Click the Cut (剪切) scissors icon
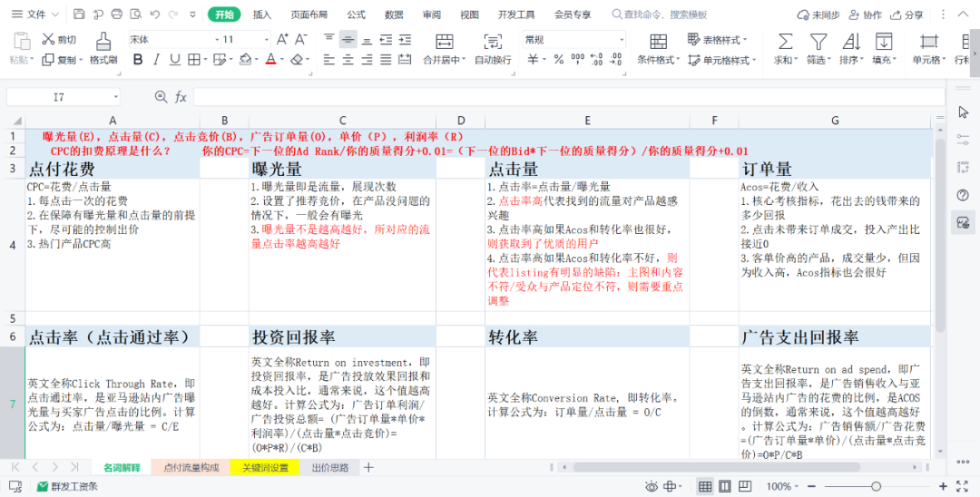 coord(48,39)
